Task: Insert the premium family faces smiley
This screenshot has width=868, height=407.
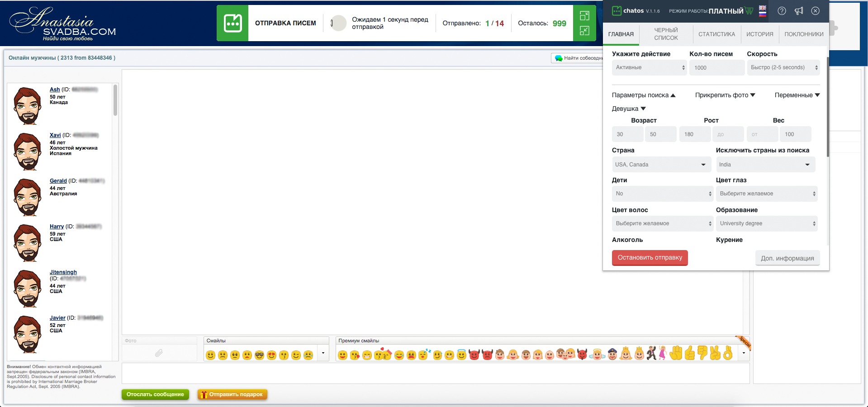Action: (565, 354)
